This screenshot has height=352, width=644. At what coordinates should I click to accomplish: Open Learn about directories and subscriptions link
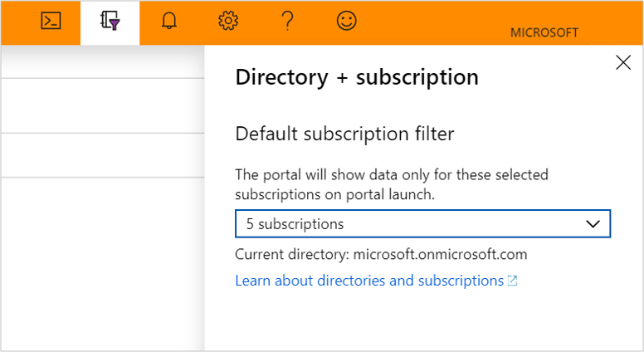pos(369,281)
